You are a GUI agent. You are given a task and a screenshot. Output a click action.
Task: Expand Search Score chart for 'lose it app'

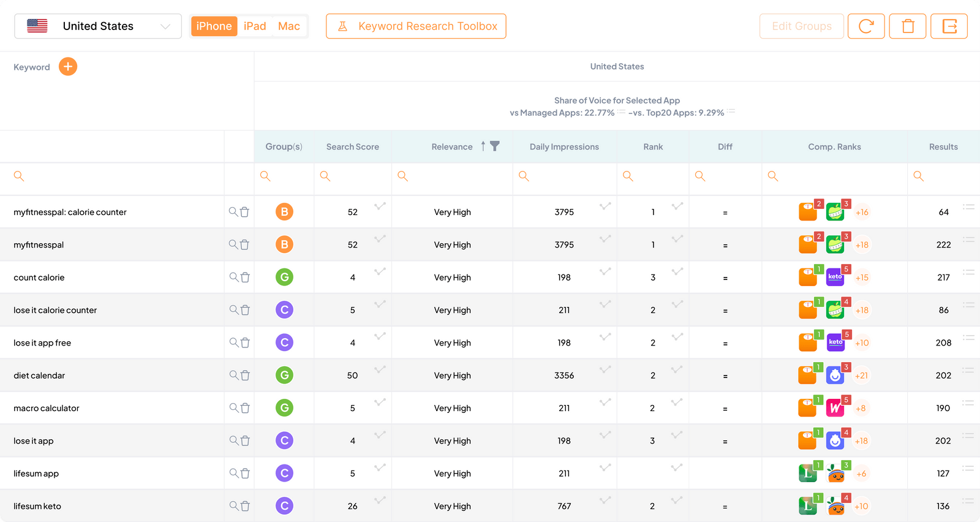380,435
